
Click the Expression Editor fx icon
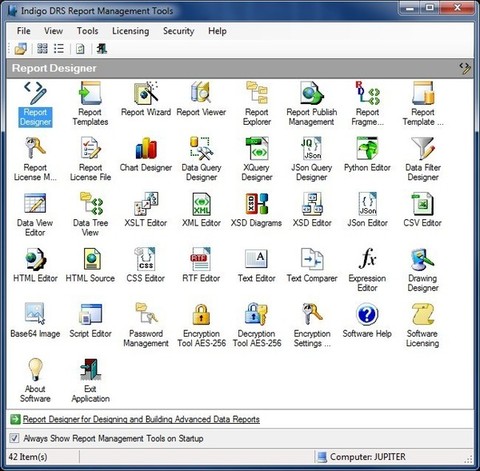[x=367, y=258]
